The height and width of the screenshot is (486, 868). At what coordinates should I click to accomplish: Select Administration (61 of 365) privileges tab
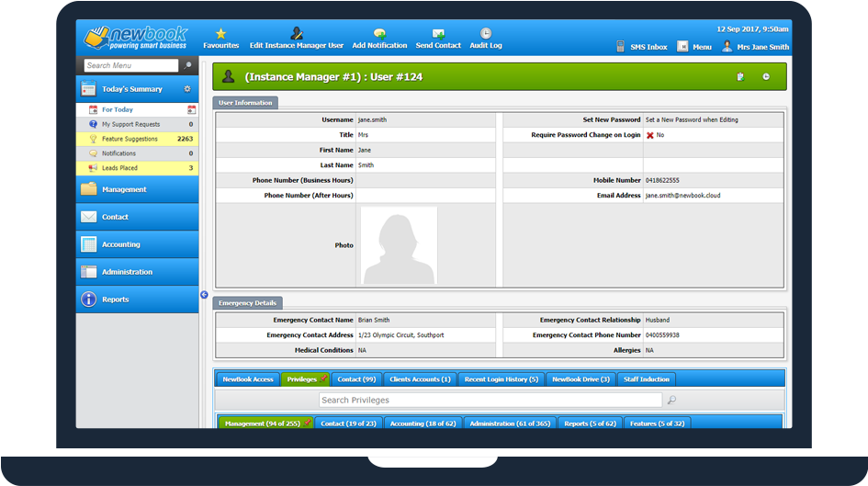point(510,423)
